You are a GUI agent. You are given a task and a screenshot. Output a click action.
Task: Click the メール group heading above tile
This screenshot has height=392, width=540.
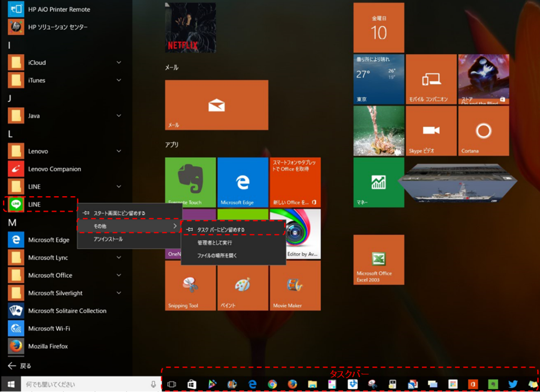click(171, 68)
